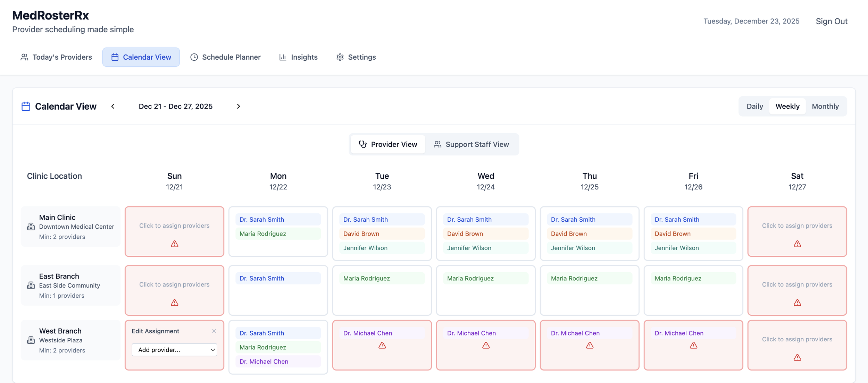
Task: Click warning triangle in West Branch Saturday cell
Action: click(797, 357)
